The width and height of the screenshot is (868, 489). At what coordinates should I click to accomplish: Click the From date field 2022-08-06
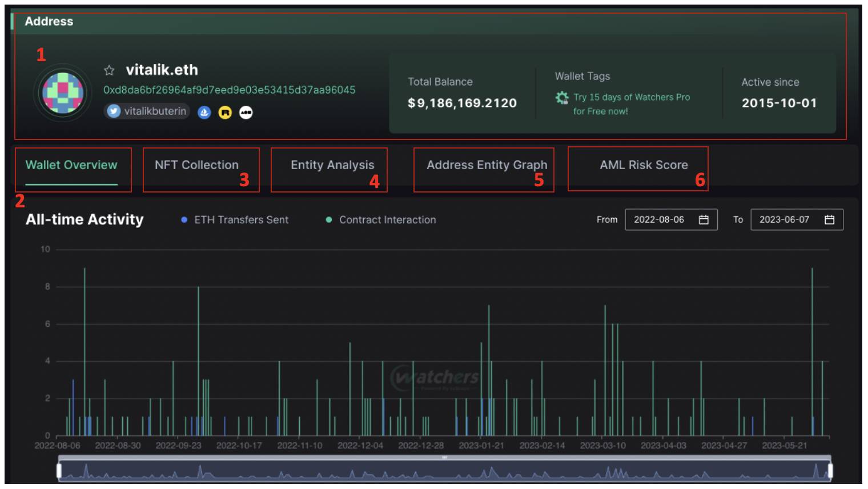(671, 220)
